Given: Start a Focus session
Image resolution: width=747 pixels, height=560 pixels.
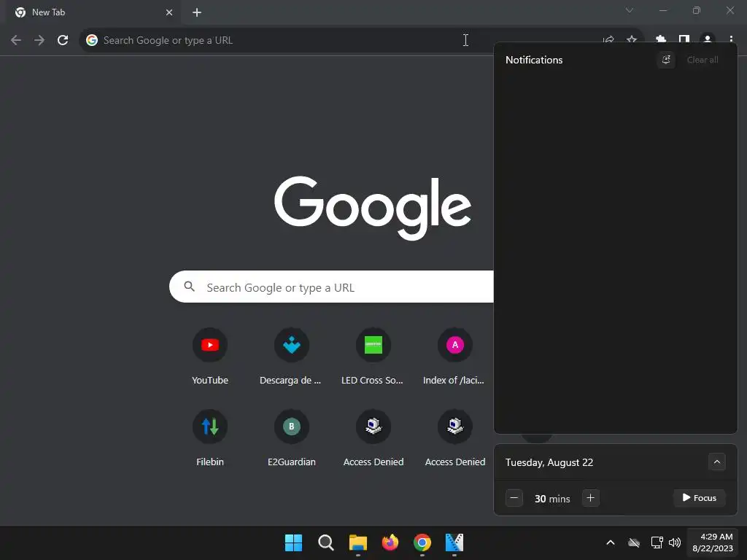Looking at the screenshot, I should 699,497.
